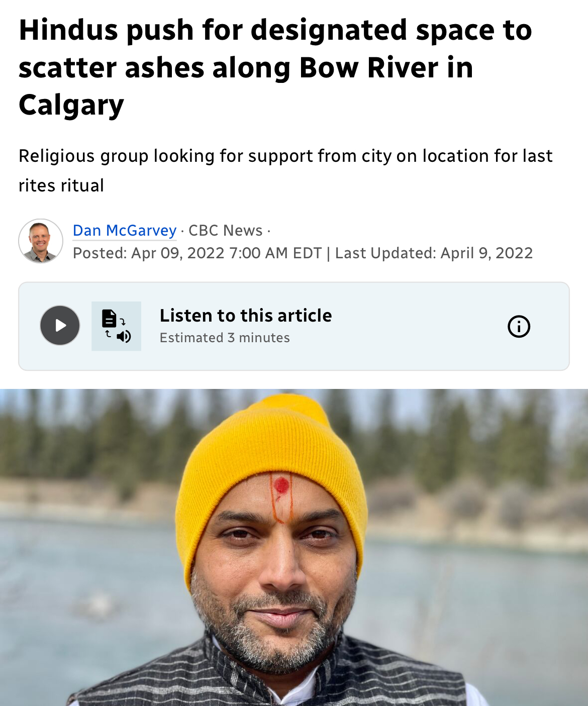Click the 'CBC News' source label
Image resolution: width=588 pixels, height=706 pixels.
click(225, 230)
